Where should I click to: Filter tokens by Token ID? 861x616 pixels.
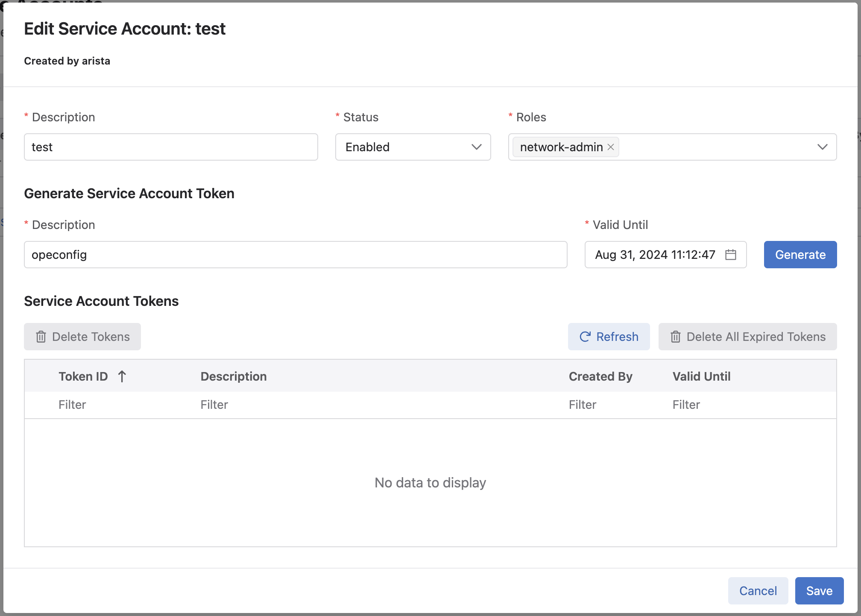pos(120,405)
